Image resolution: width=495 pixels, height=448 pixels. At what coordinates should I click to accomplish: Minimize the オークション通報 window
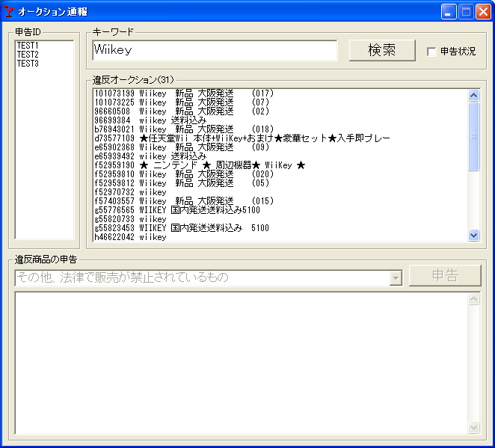(x=448, y=12)
